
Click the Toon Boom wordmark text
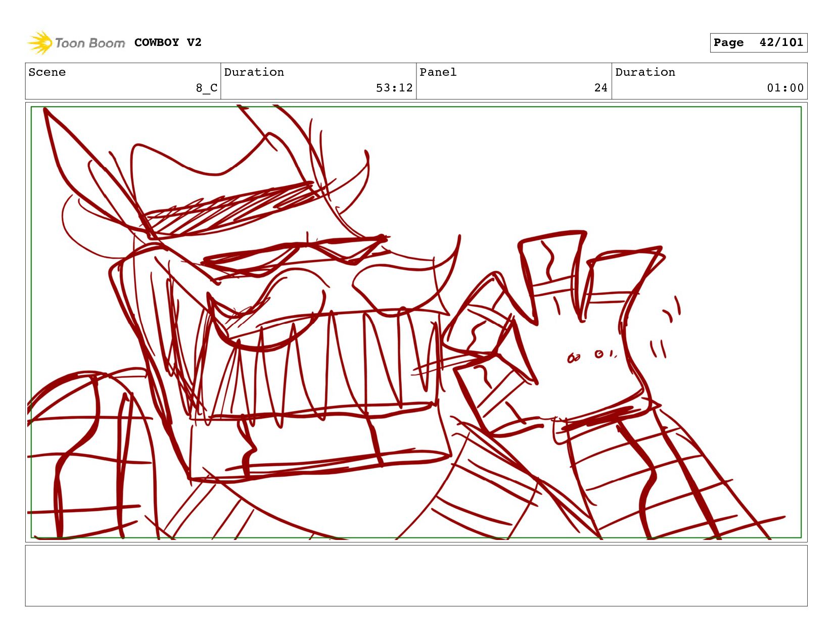pos(89,43)
